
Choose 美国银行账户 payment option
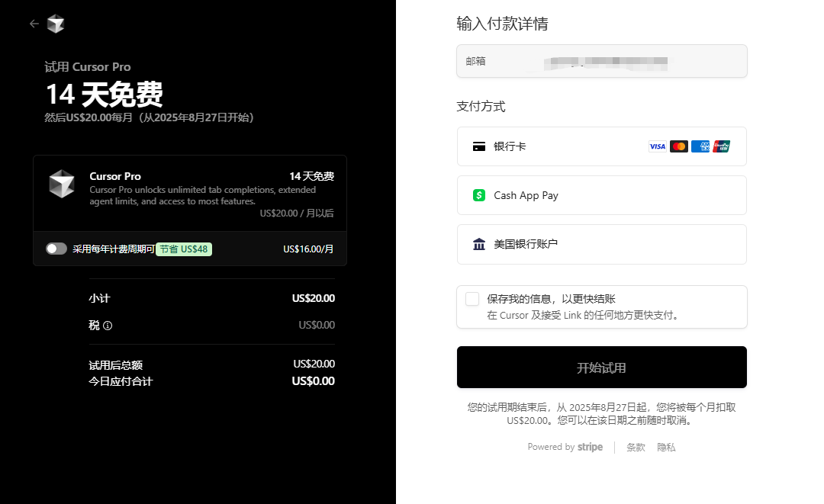click(x=601, y=244)
